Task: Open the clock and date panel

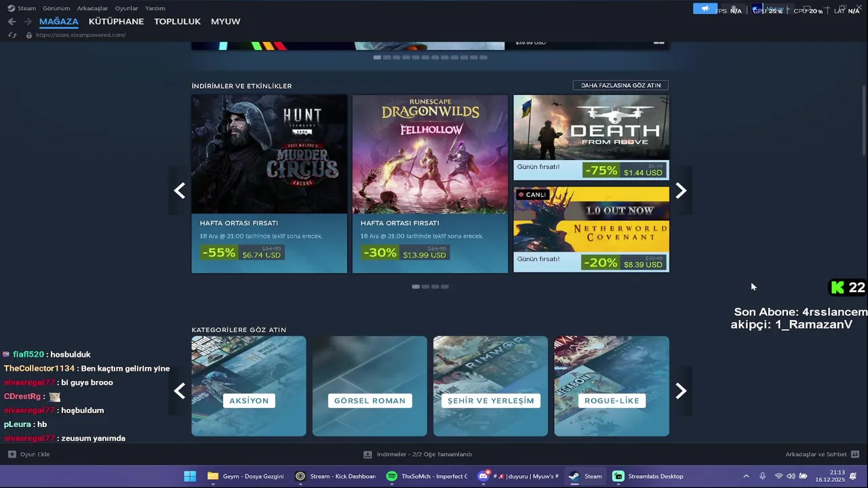Action: tap(830, 476)
